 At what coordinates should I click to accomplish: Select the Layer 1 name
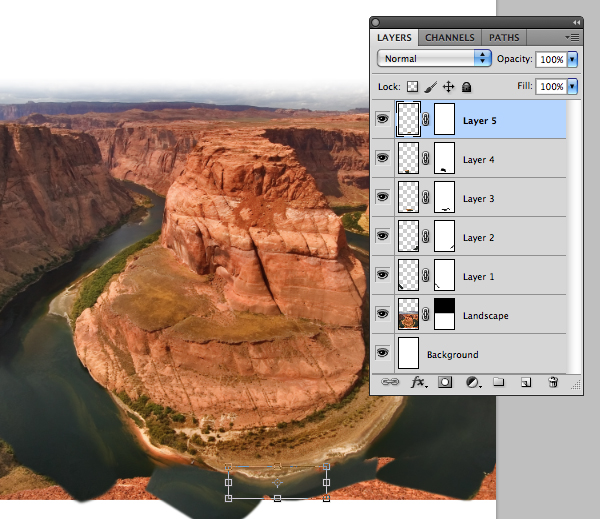[x=478, y=277]
